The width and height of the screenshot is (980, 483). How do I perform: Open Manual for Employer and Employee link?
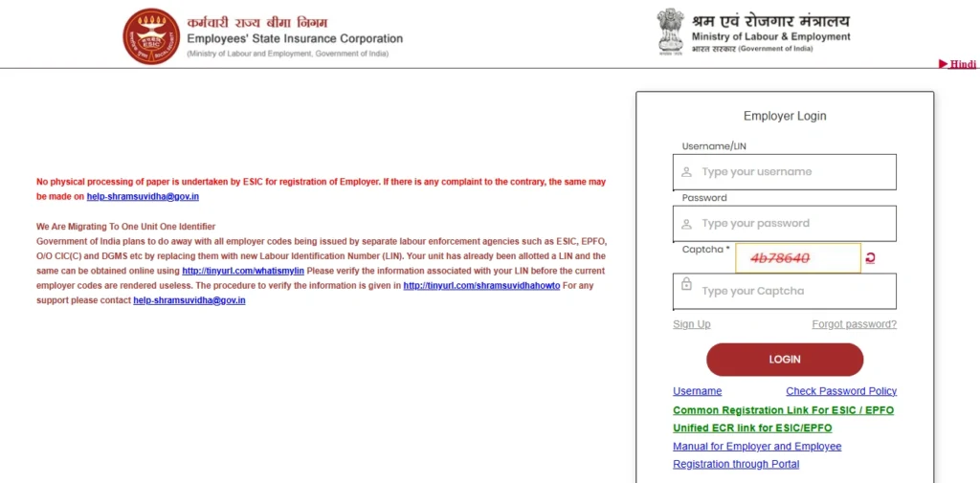coord(757,446)
